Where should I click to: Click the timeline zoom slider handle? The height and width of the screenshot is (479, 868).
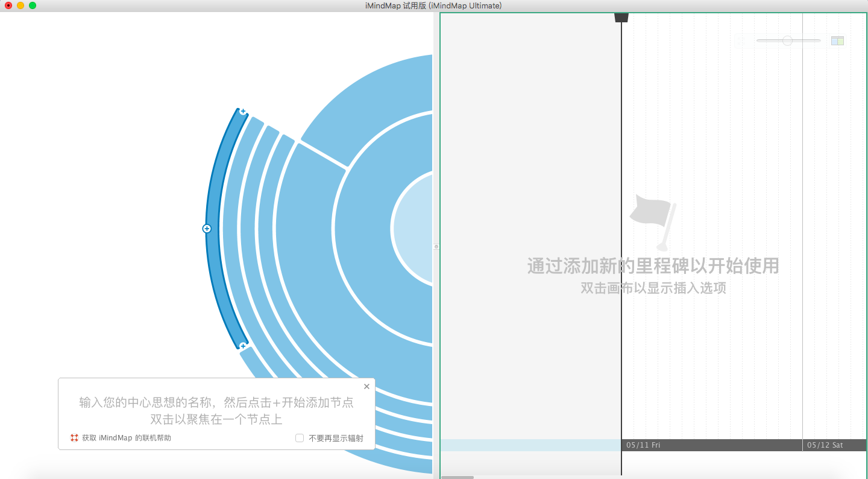[787, 40]
